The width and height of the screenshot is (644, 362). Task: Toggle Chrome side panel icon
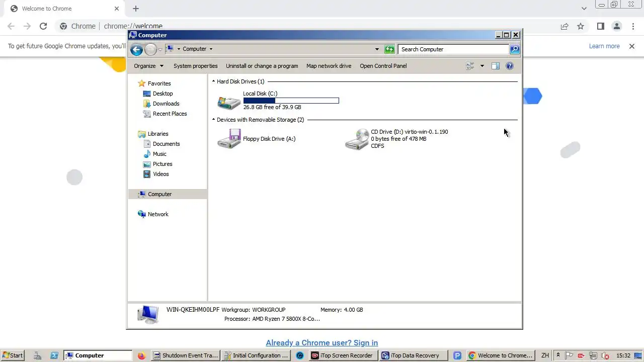pos(600,26)
